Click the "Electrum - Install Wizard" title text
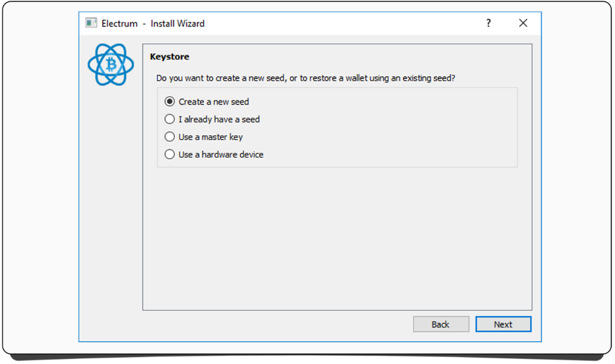 point(153,24)
